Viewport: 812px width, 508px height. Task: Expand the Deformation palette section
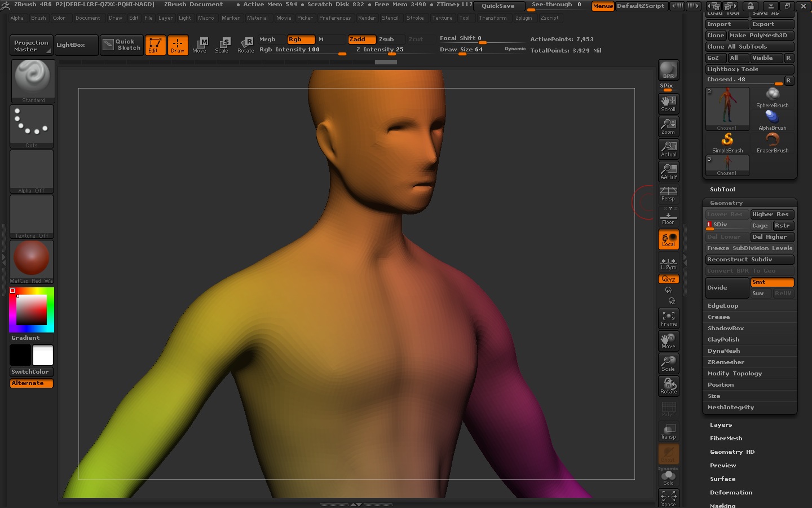tap(731, 493)
